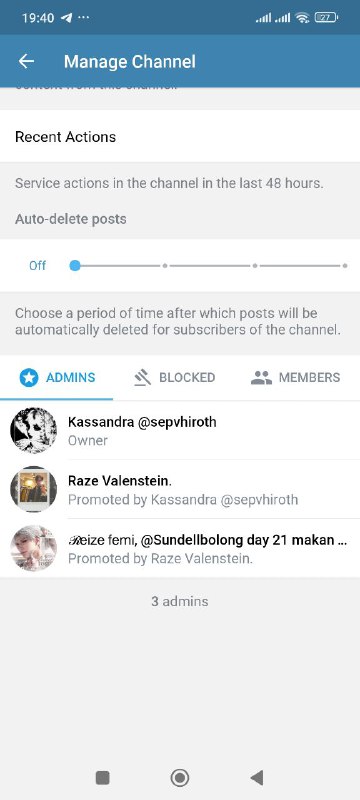Tap the gavel icon for Blocked users
360x800 pixels.
point(143,378)
